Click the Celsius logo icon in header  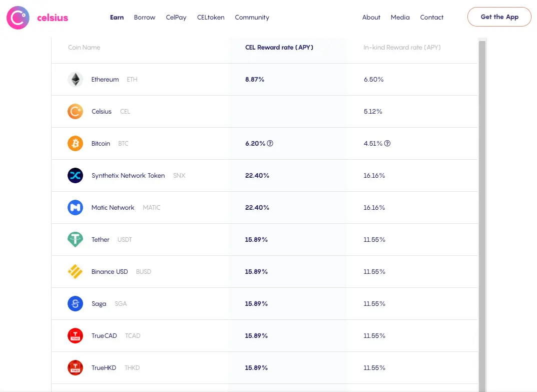(18, 18)
